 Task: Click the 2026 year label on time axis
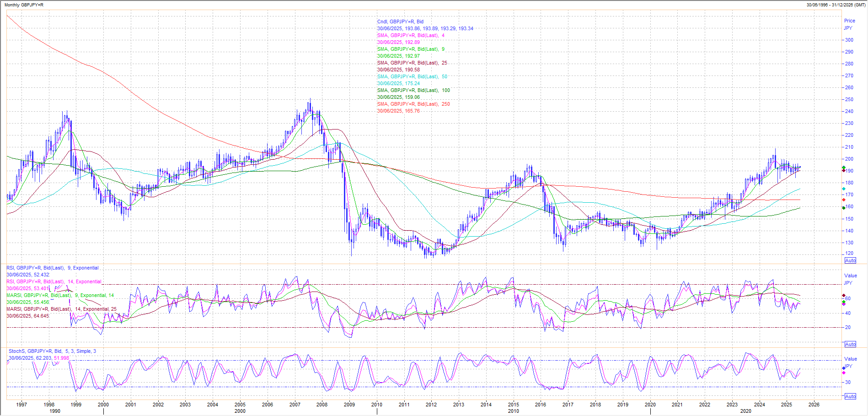814,405
